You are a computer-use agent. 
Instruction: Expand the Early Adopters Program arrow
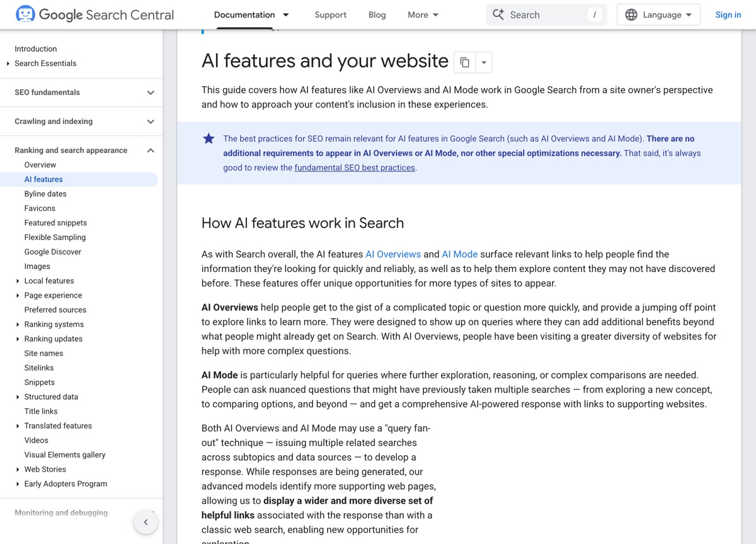click(18, 484)
